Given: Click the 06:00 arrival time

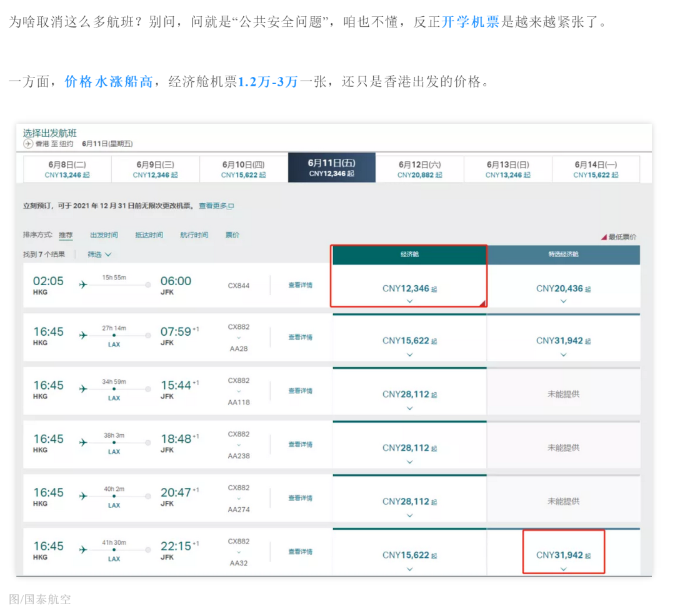Looking at the screenshot, I should [x=176, y=281].
